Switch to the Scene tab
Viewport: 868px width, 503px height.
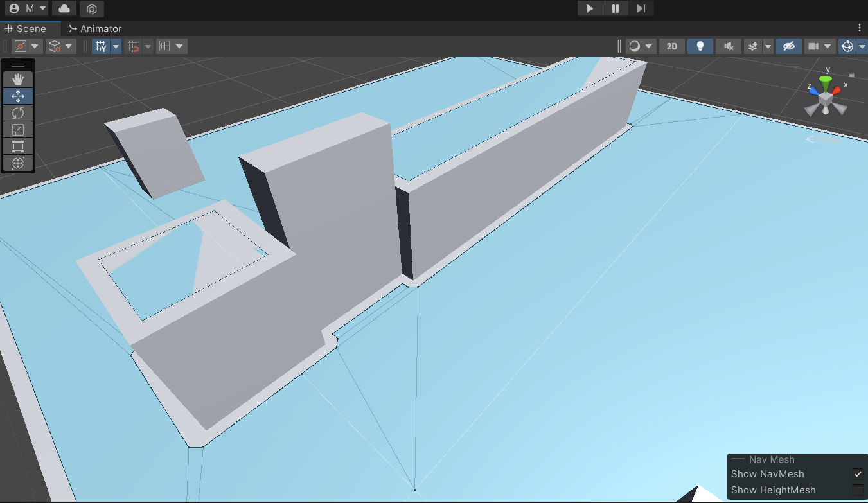[x=30, y=28]
